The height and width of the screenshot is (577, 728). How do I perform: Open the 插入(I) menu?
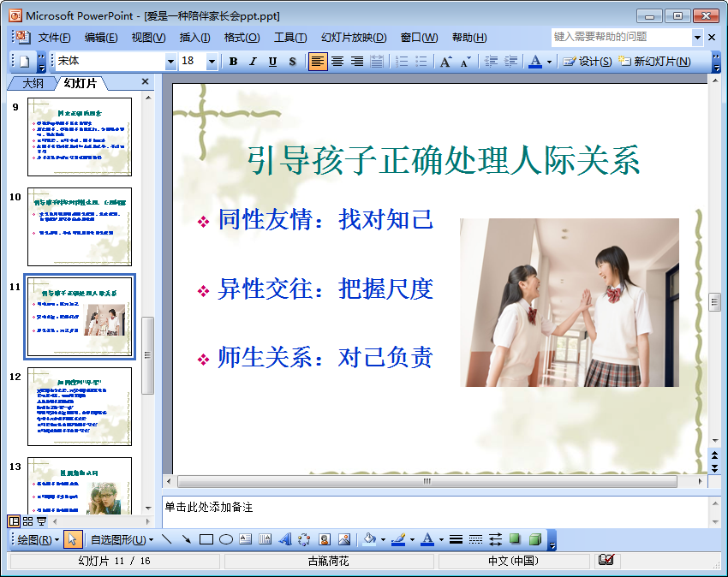click(x=194, y=38)
